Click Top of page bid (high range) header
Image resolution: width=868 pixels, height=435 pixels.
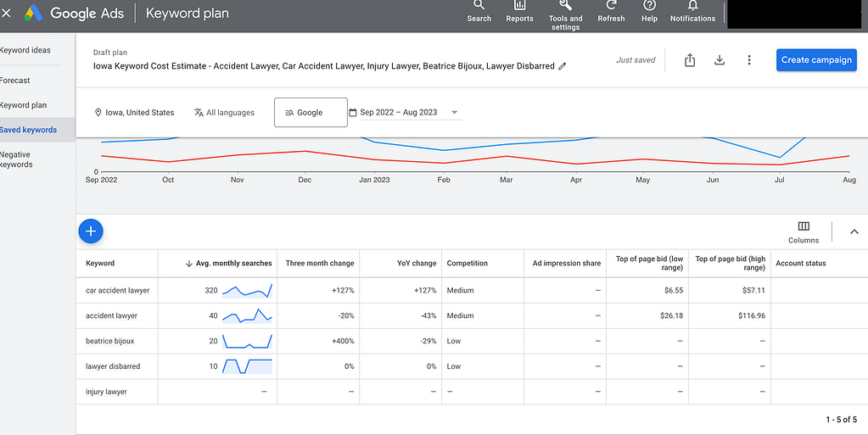point(731,263)
